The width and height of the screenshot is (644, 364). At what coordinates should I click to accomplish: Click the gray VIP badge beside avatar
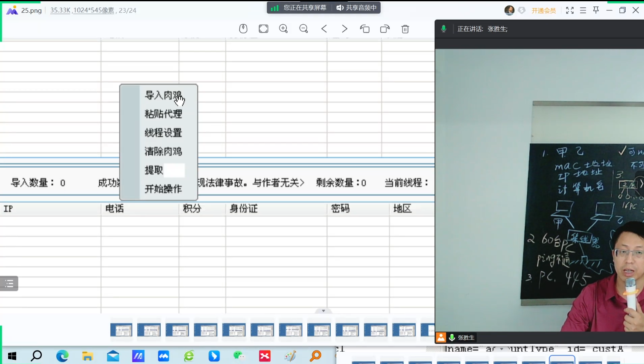tap(522, 10)
